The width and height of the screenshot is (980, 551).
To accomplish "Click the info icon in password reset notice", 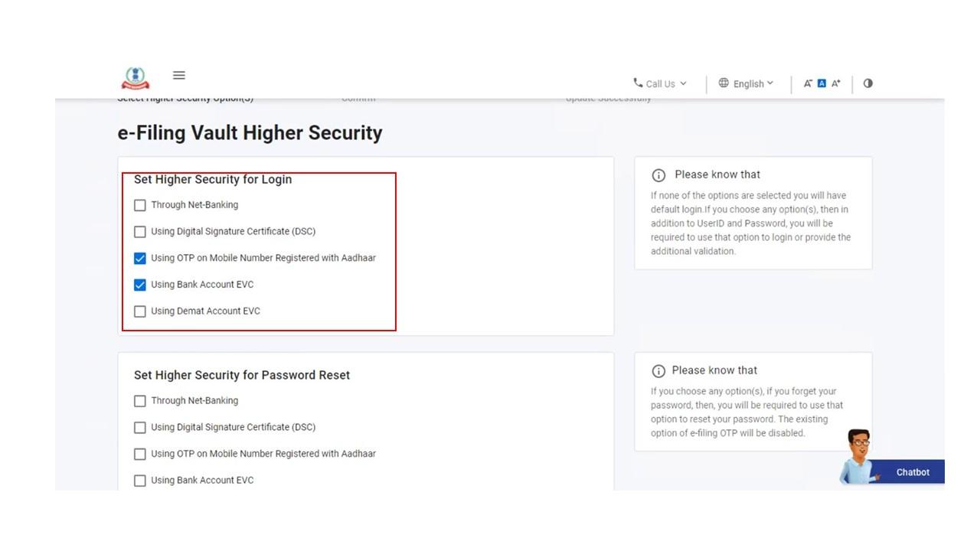I will coord(658,370).
